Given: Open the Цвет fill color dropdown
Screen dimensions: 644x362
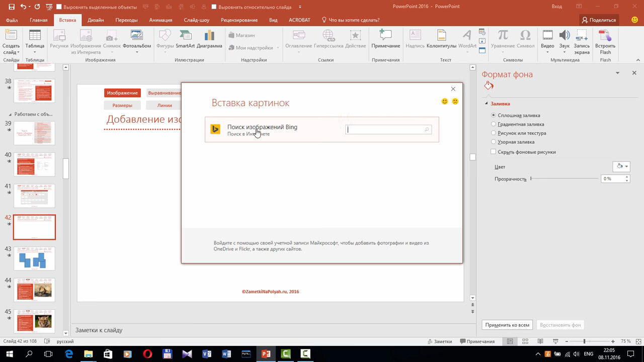Looking at the screenshot, I should click(621, 166).
